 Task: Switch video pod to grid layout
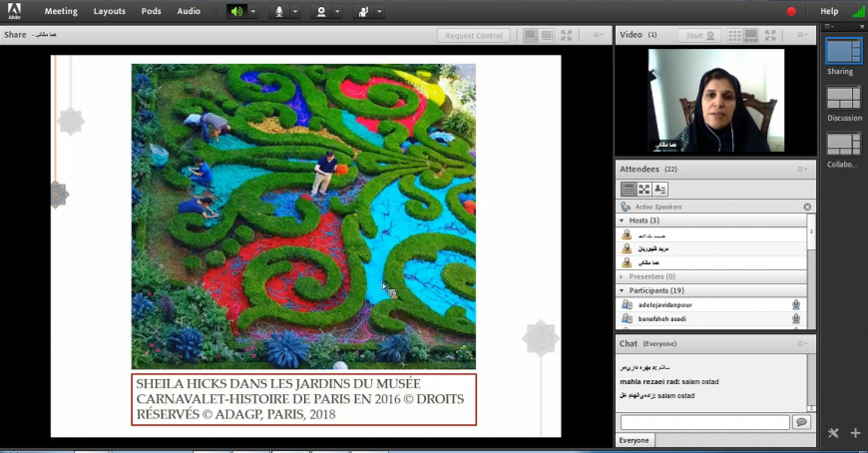coord(735,35)
